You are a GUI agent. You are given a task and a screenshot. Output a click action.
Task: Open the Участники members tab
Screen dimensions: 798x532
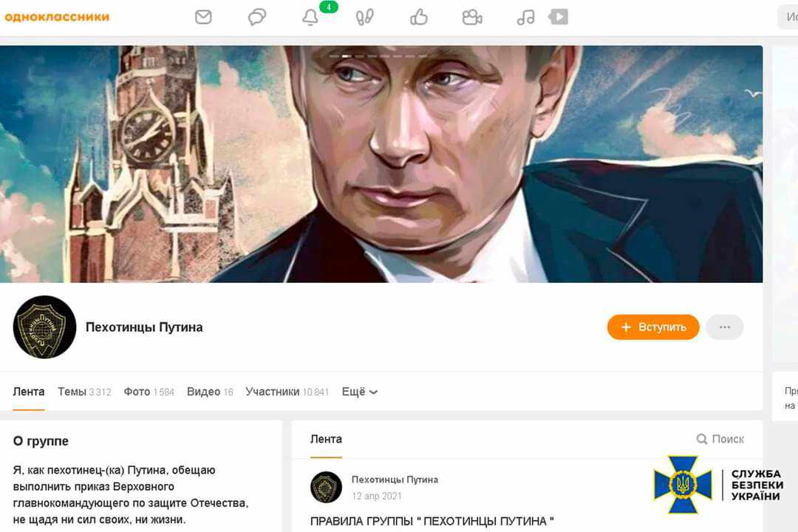tap(287, 392)
